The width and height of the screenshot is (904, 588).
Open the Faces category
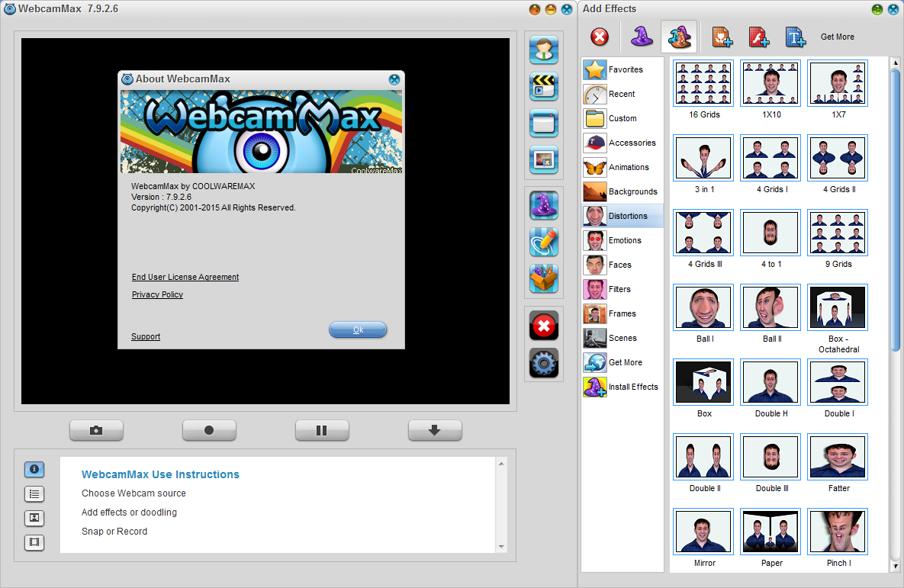[x=623, y=265]
